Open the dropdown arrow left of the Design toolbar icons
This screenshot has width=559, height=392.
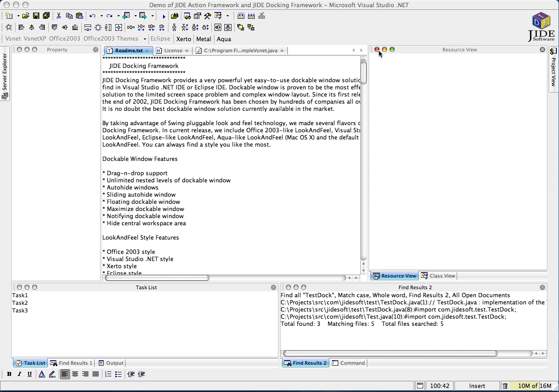click(x=227, y=16)
